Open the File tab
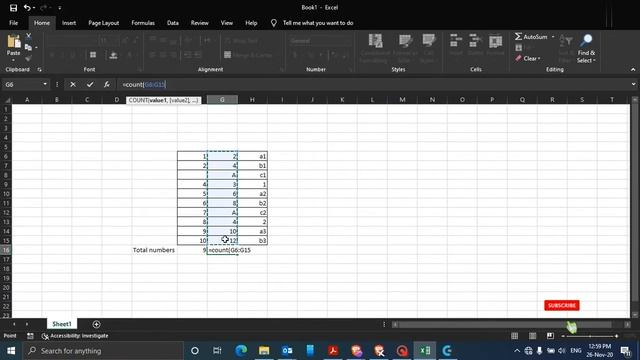The height and width of the screenshot is (360, 640). [13, 23]
